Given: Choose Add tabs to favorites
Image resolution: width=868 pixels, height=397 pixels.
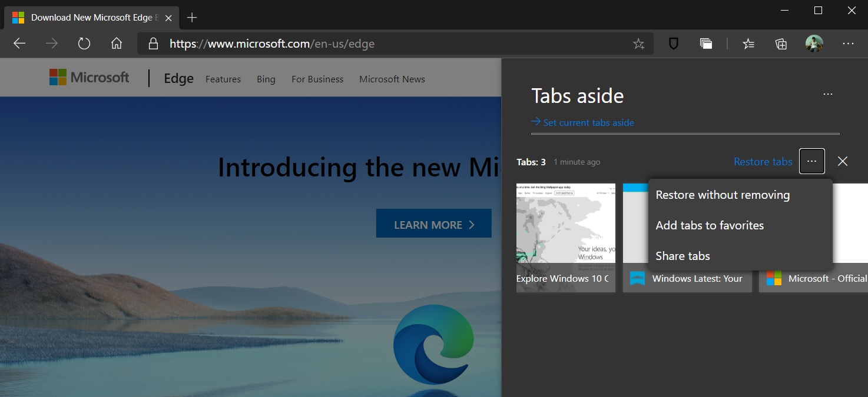Looking at the screenshot, I should click(740, 225).
